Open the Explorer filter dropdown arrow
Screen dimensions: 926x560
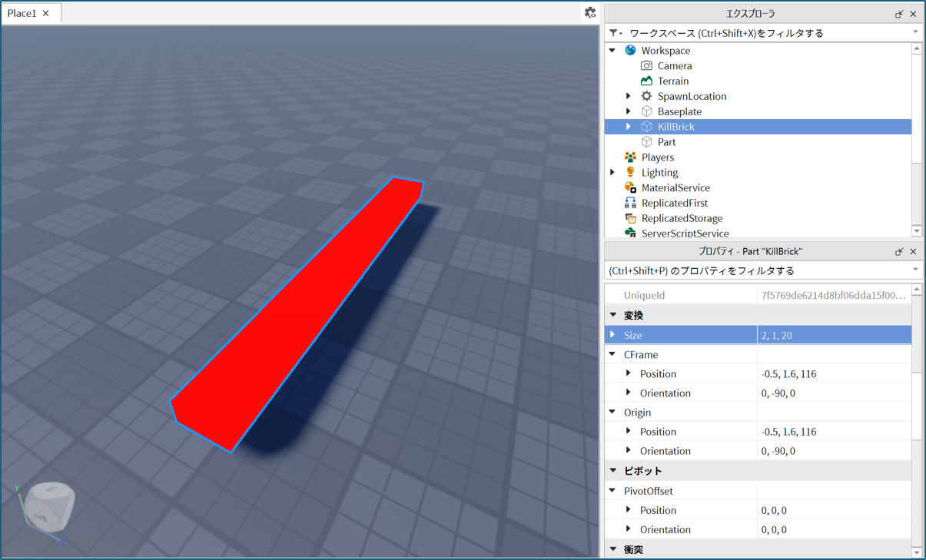[x=915, y=33]
